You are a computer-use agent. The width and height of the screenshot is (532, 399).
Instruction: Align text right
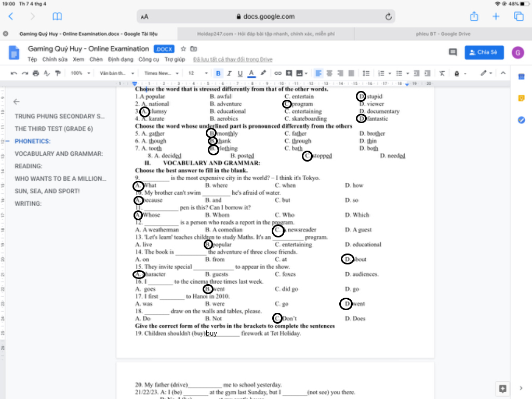pos(340,73)
